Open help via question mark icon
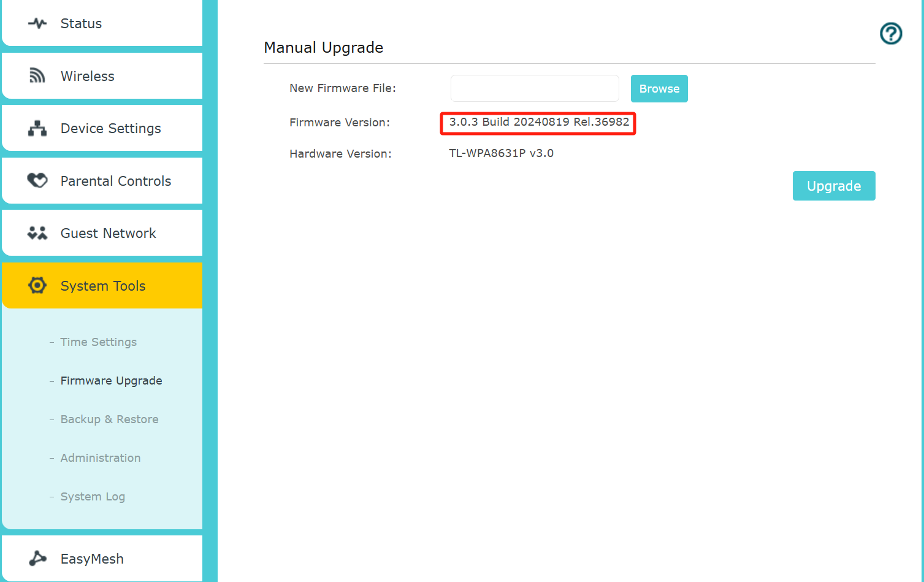The width and height of the screenshot is (924, 582). point(890,34)
